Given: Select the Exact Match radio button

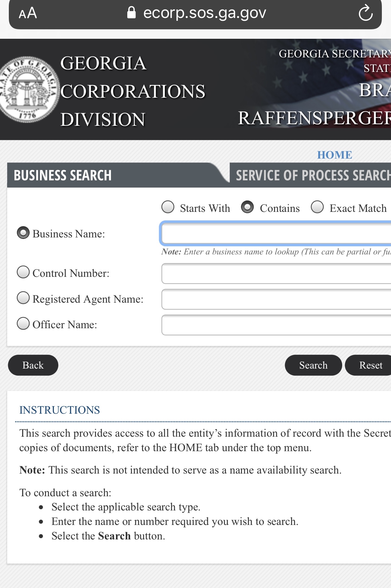Looking at the screenshot, I should click(317, 207).
